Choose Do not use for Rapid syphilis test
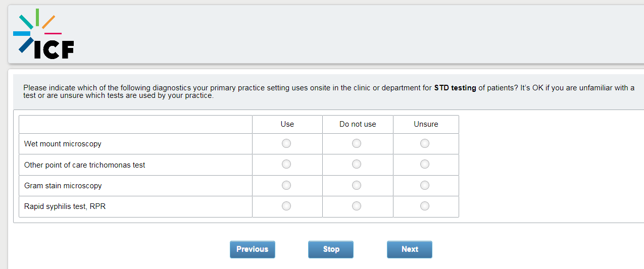 (x=357, y=206)
